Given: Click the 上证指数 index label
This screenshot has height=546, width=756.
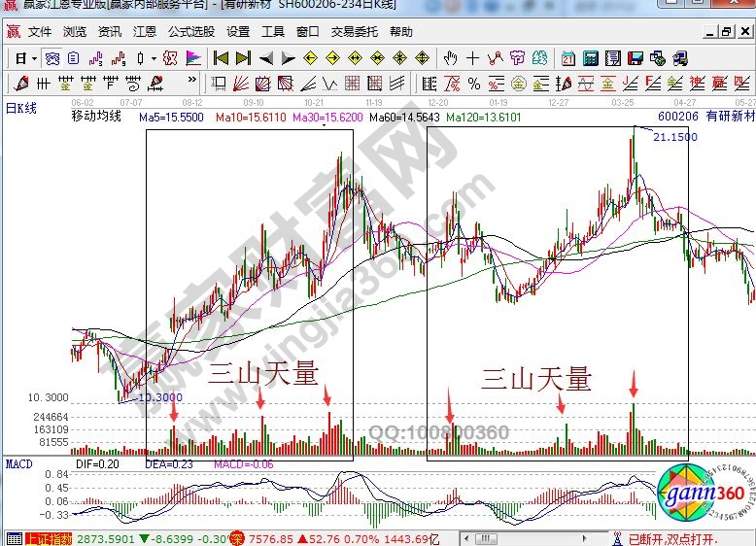Looking at the screenshot, I should pyautogui.click(x=48, y=538).
